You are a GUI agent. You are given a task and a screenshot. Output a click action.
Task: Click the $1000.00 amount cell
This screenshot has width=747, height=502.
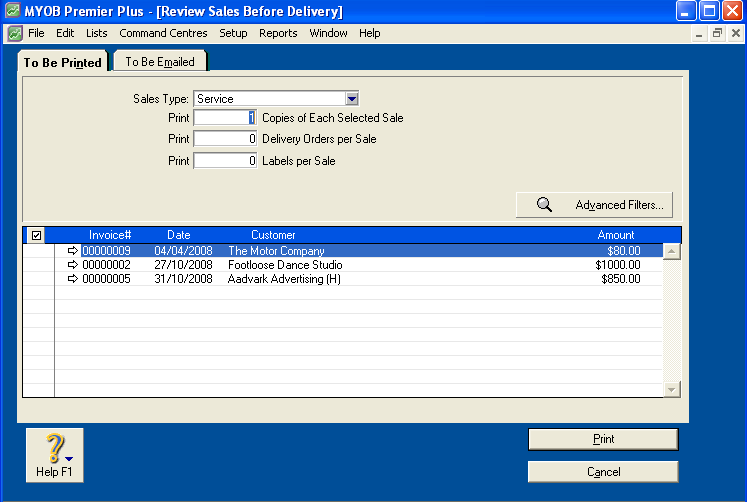pos(618,265)
